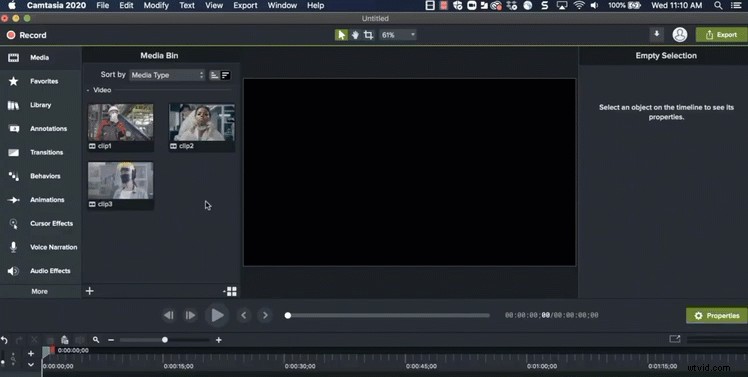This screenshot has width=748, height=377.
Task: Open the Favorites tab
Action: (41, 81)
